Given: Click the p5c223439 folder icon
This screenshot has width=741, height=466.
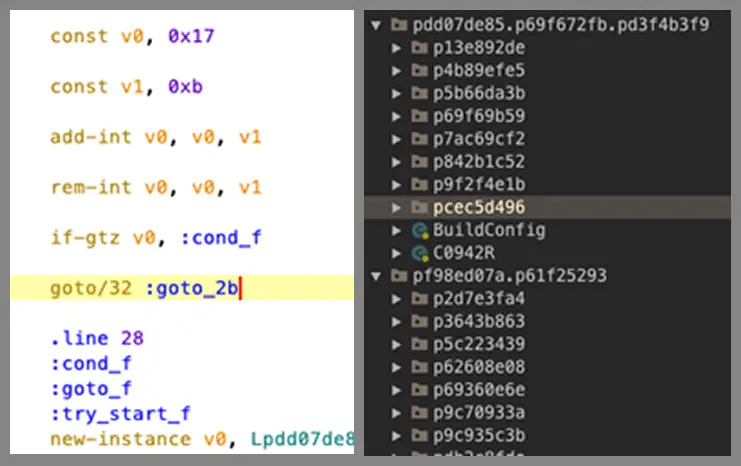Looking at the screenshot, I should click(419, 344).
